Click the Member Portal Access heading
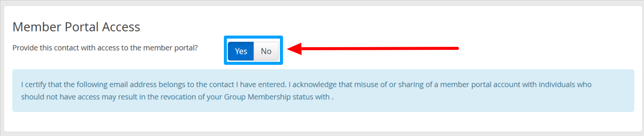The height and width of the screenshot is (136, 644). pyautogui.click(x=76, y=27)
